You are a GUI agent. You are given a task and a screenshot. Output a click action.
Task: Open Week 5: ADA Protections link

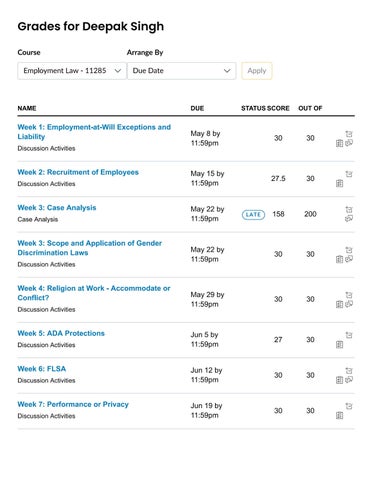pos(61,333)
